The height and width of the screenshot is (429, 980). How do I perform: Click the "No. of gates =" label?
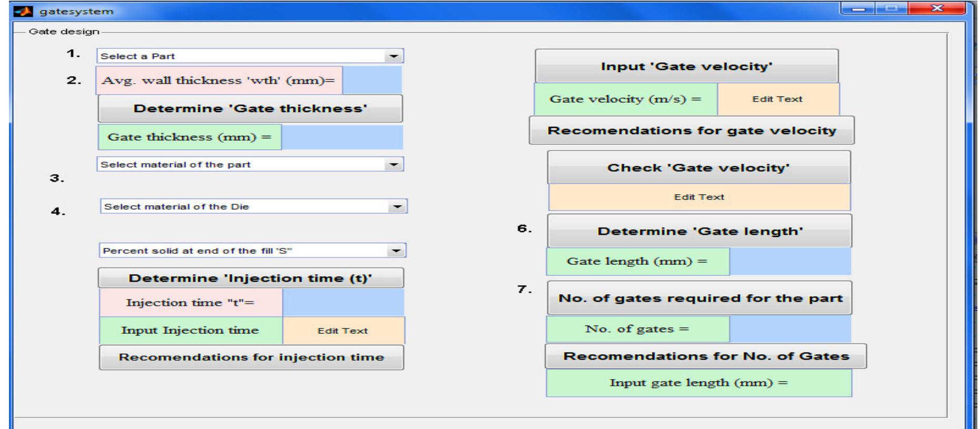[x=638, y=329]
